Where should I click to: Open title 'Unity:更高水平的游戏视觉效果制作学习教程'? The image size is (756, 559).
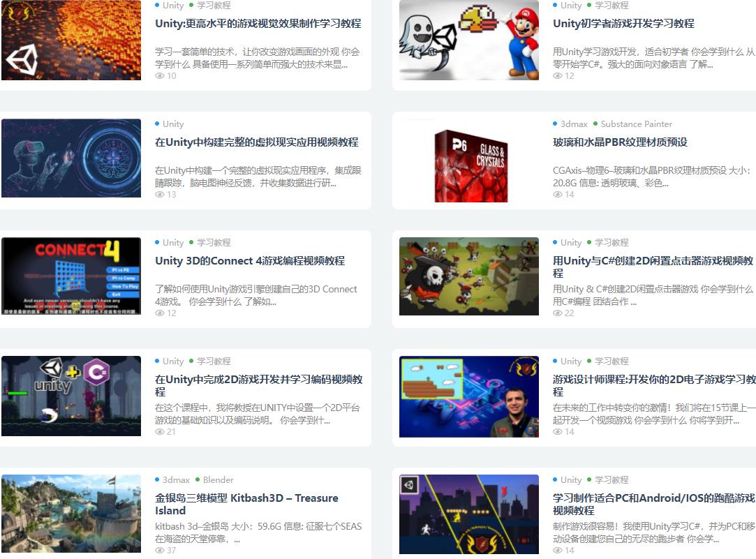[258, 24]
